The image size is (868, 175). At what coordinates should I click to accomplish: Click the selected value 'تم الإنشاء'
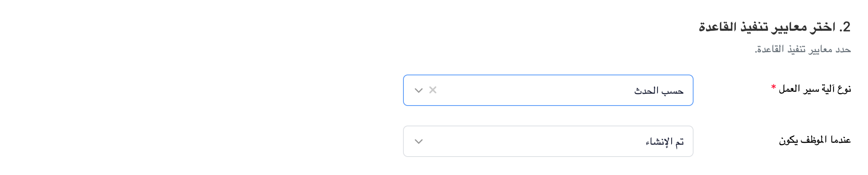click(x=665, y=142)
